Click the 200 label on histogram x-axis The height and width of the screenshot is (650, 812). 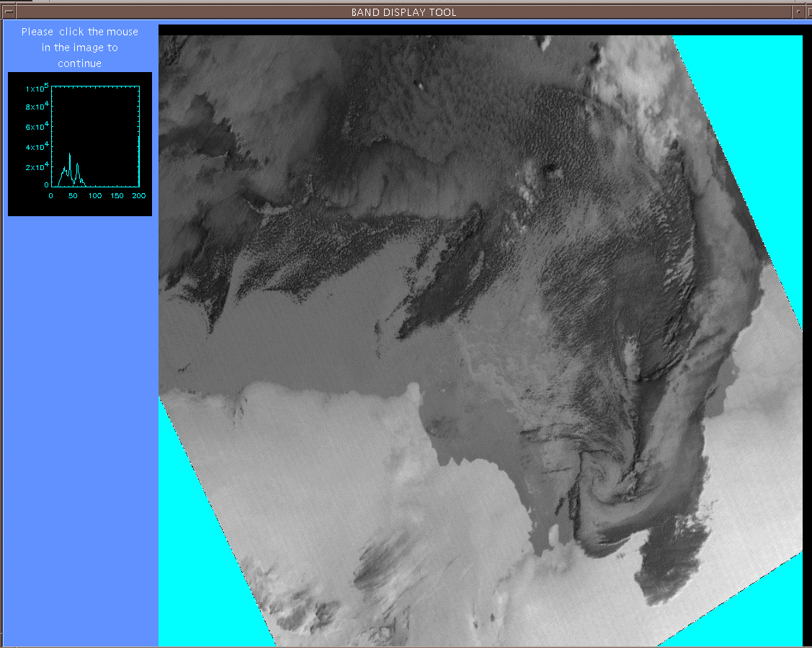(138, 196)
